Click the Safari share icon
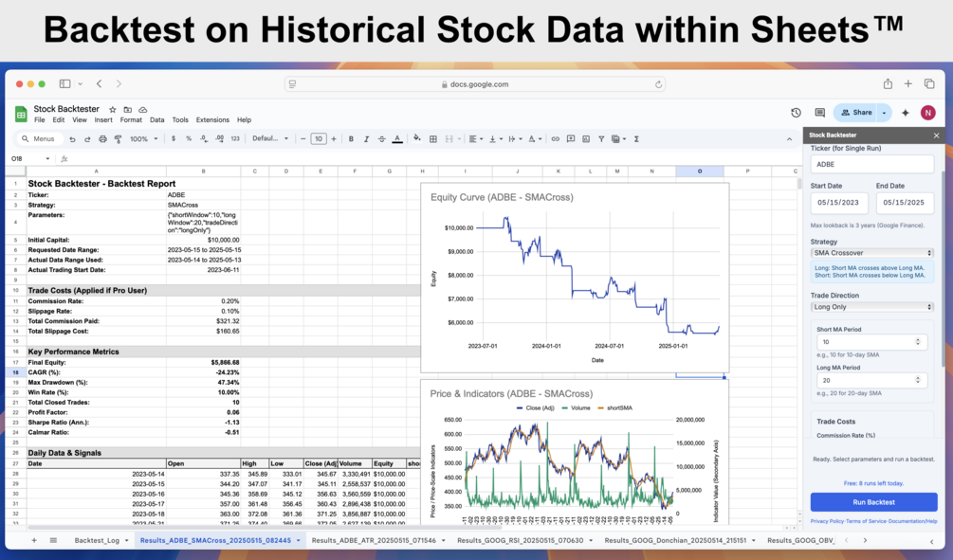Viewport: 953px width, 560px height. [x=888, y=83]
